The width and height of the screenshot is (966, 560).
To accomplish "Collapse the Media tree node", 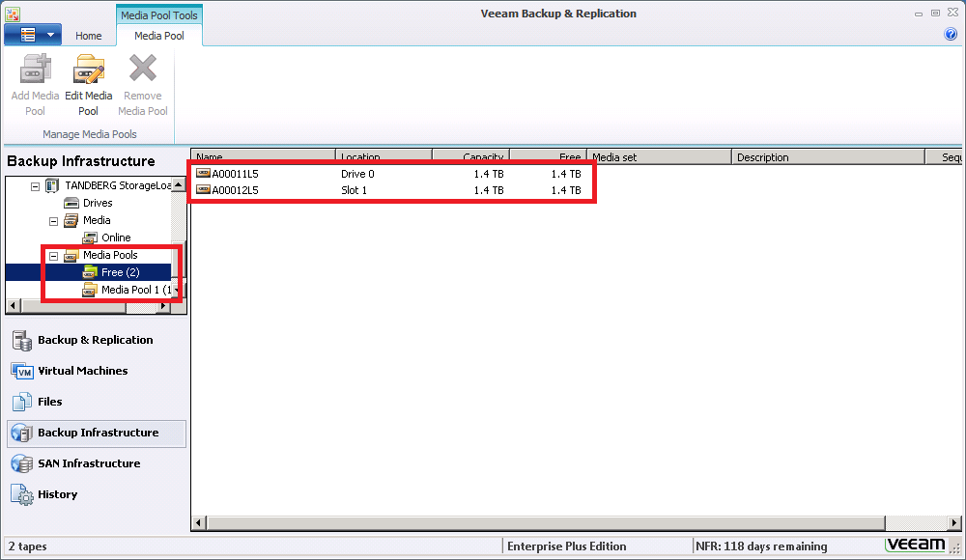I will (x=54, y=221).
